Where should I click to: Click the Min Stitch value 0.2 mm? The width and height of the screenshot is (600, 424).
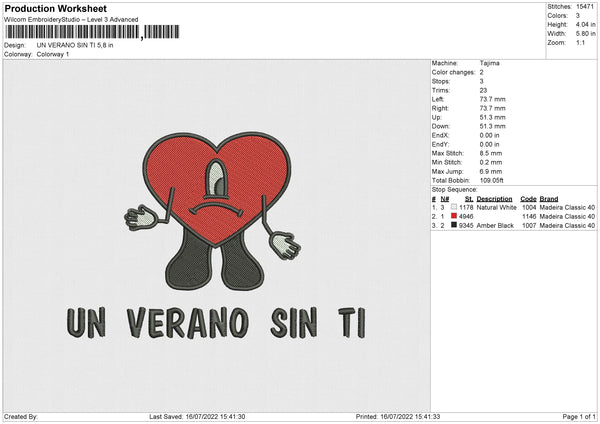tap(491, 162)
